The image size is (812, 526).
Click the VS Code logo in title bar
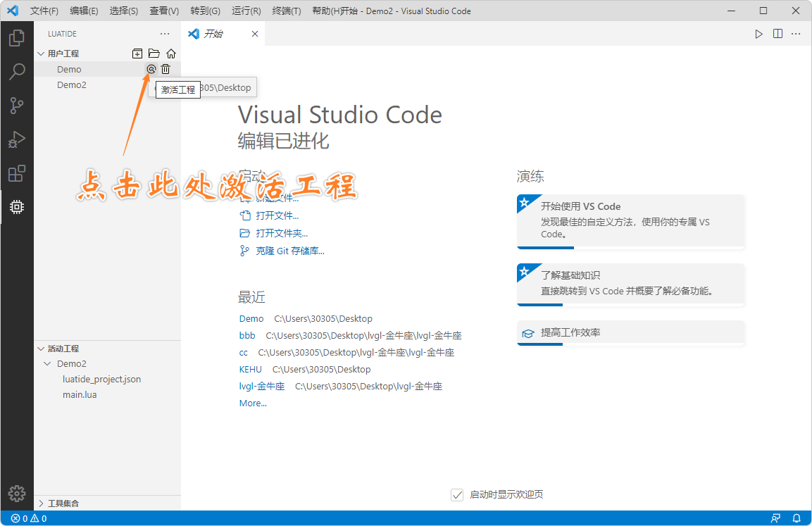coord(13,11)
